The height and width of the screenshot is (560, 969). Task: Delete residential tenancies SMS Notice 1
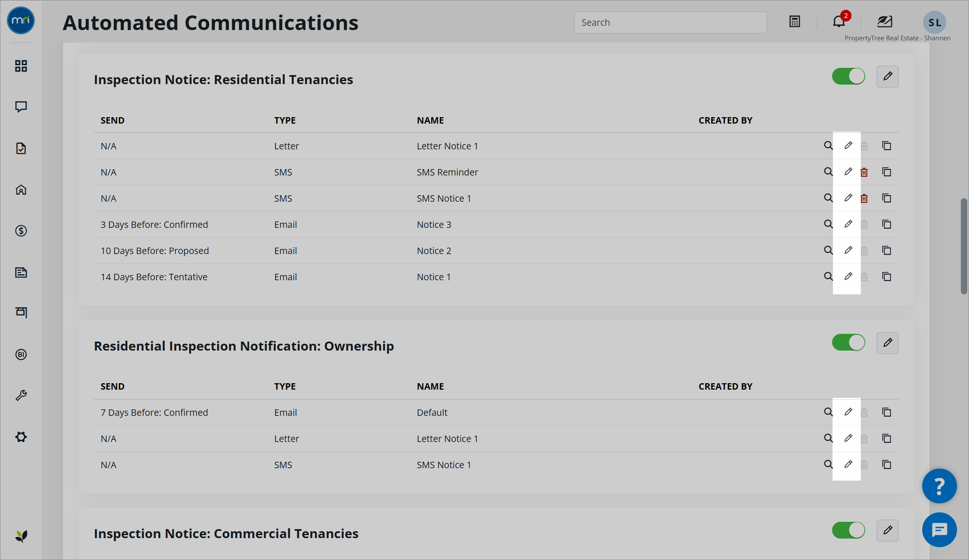[x=864, y=198]
